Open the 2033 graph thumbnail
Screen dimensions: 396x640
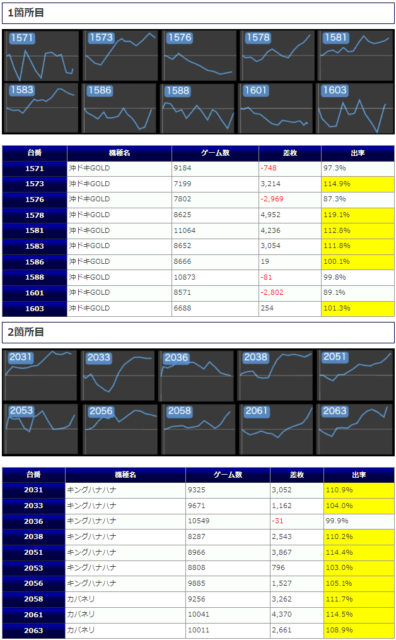pyautogui.click(x=119, y=376)
